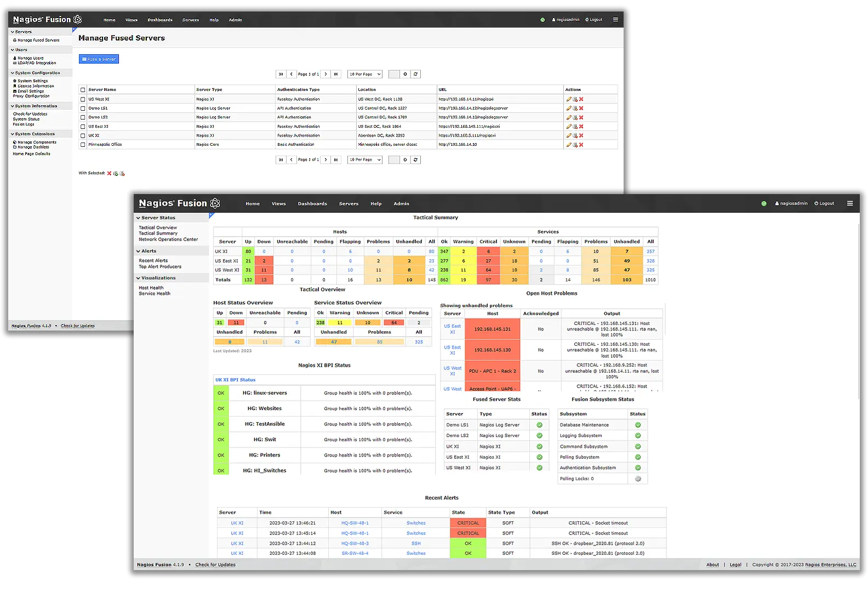
Task: Collapse System Information sidebar section
Action: [41, 106]
